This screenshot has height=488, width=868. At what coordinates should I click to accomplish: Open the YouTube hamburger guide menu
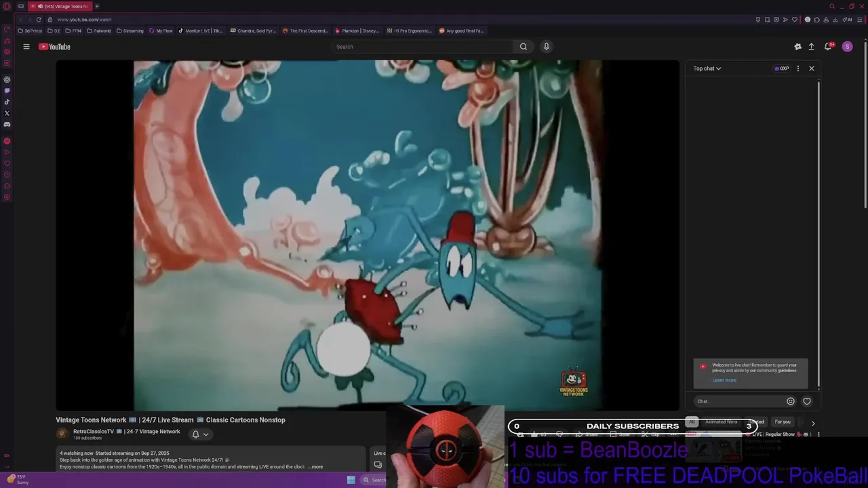[26, 47]
